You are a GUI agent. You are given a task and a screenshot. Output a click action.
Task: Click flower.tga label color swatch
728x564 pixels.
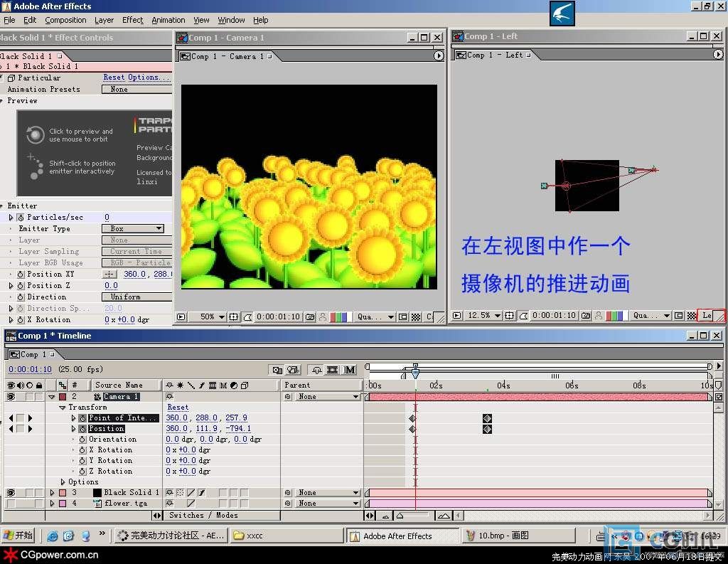(x=63, y=503)
